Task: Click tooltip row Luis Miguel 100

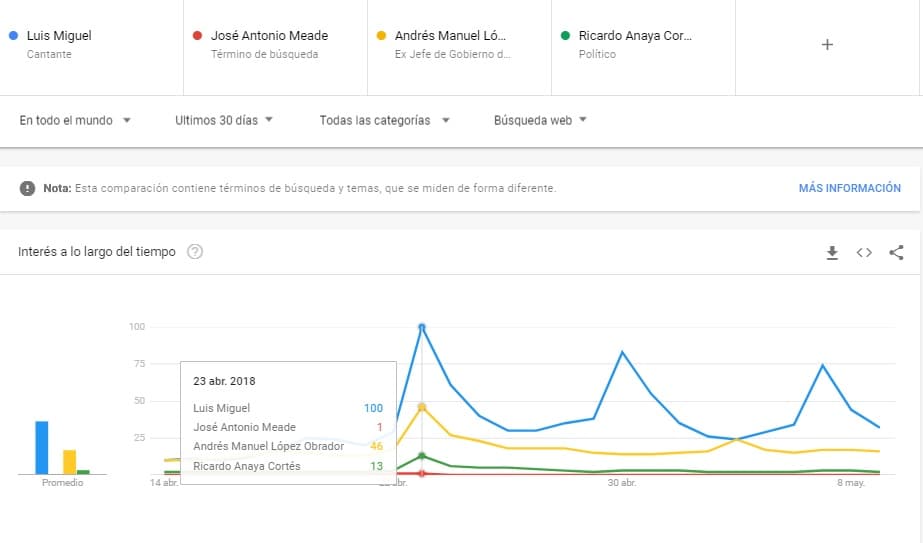Action: 288,408
